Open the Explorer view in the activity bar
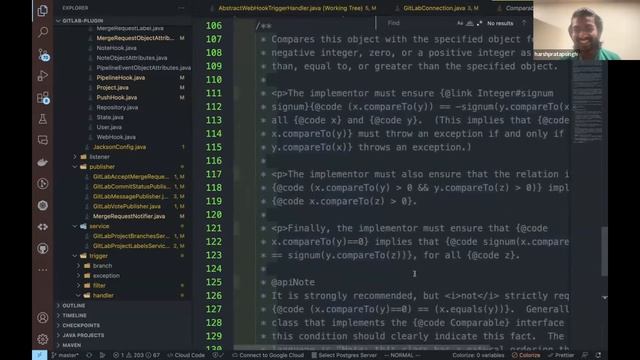 click(42, 10)
